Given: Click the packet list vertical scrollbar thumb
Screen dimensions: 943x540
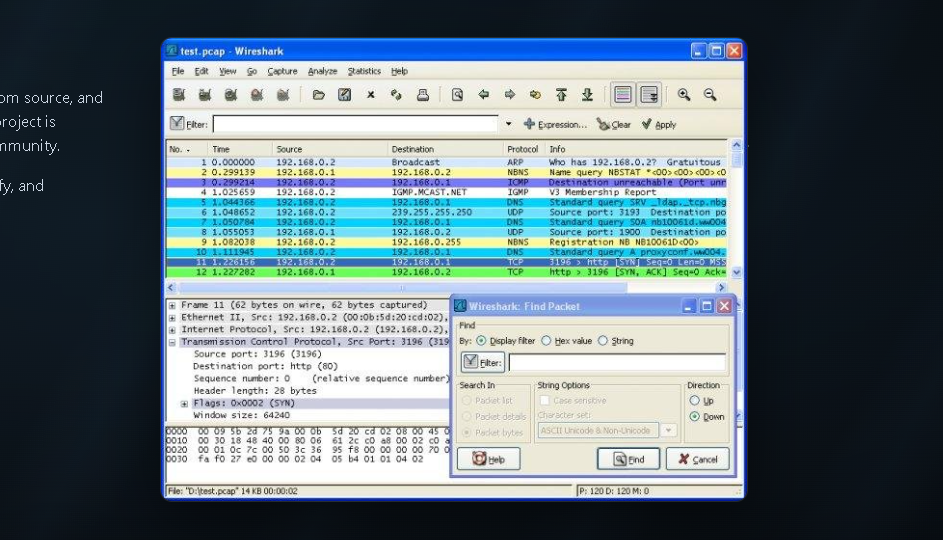Looking at the screenshot, I should pos(736,159).
